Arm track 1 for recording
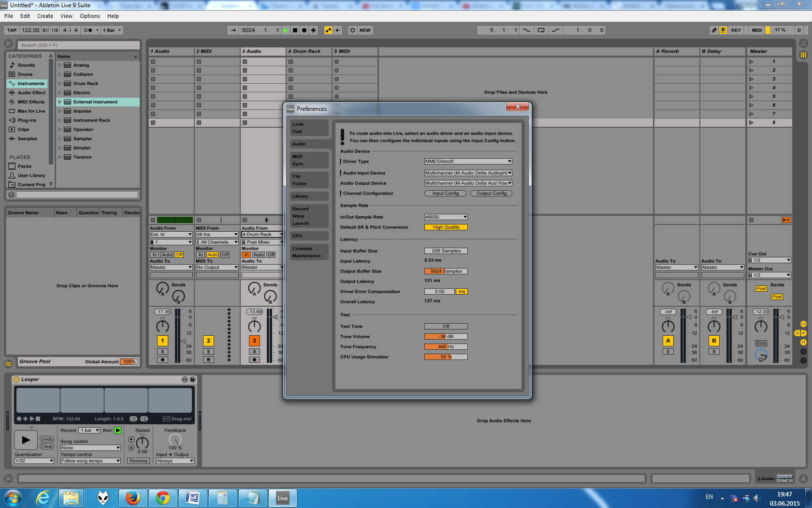The height and width of the screenshot is (508, 812). tap(162, 360)
